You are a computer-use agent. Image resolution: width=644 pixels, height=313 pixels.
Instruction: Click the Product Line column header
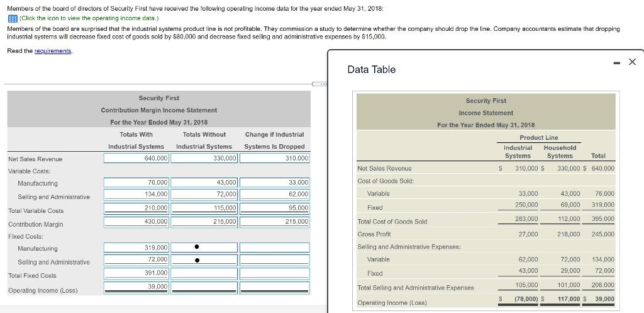[x=539, y=137]
